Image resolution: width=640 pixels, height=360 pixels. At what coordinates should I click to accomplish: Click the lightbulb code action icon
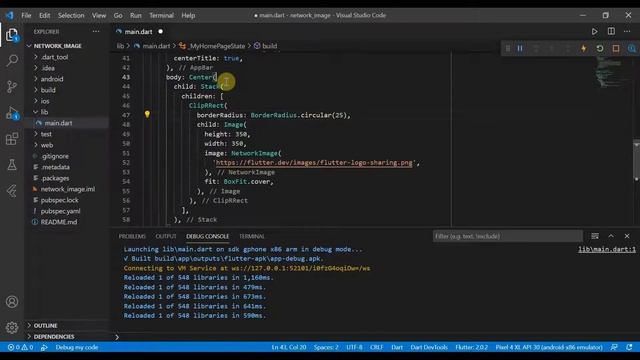[x=147, y=114]
